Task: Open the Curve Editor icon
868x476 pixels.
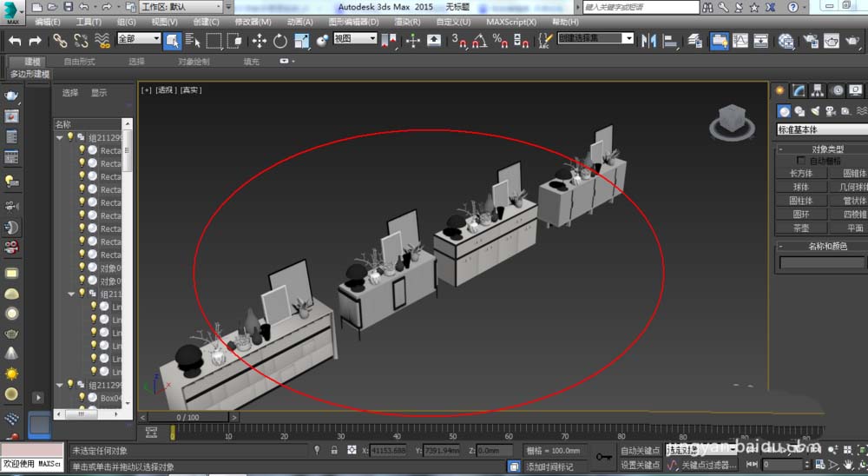Action: tap(740, 41)
